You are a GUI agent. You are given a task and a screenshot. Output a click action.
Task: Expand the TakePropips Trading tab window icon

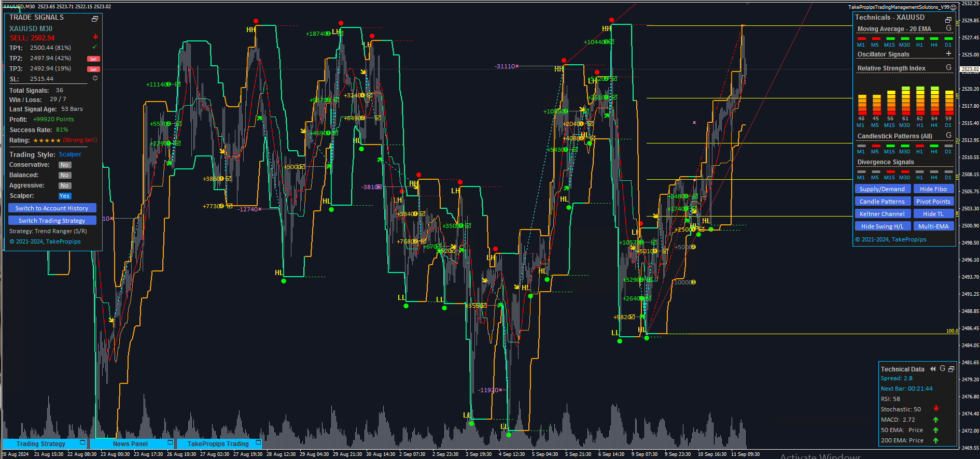point(258,442)
